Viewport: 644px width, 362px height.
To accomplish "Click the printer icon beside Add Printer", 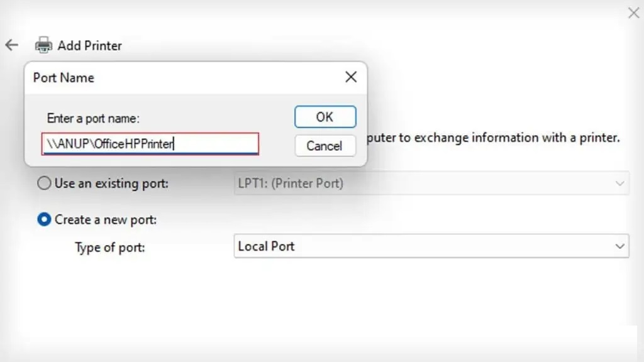I will click(43, 45).
